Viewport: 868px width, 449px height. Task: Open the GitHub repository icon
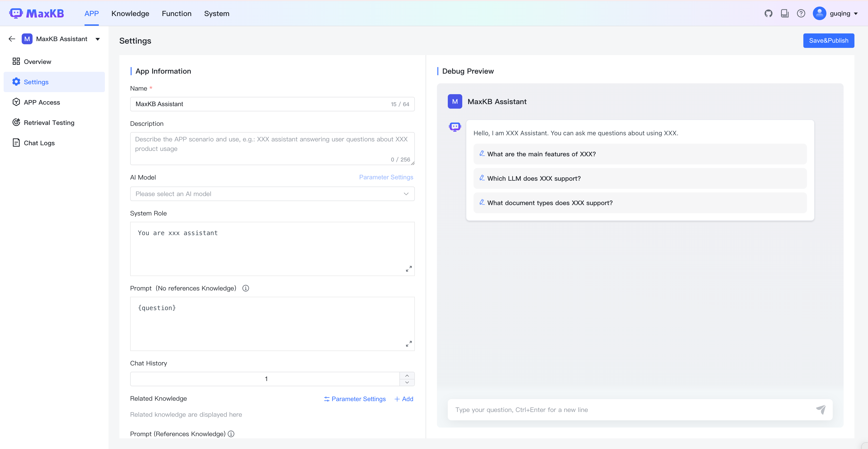(x=768, y=14)
